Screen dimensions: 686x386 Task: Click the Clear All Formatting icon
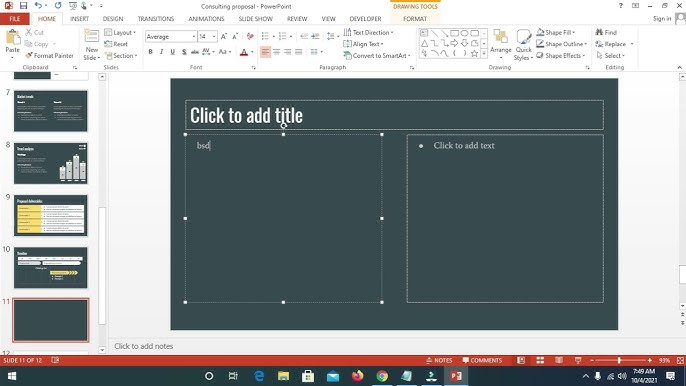point(250,36)
